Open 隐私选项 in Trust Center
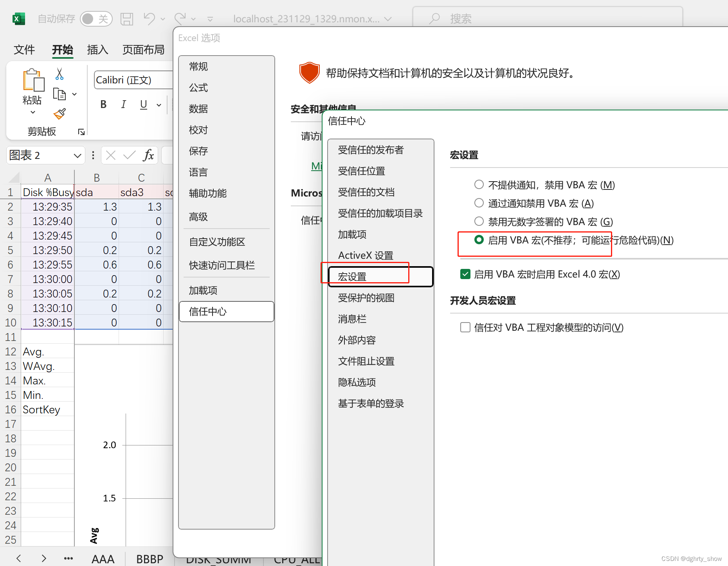Viewport: 728px width, 566px height. click(381, 382)
